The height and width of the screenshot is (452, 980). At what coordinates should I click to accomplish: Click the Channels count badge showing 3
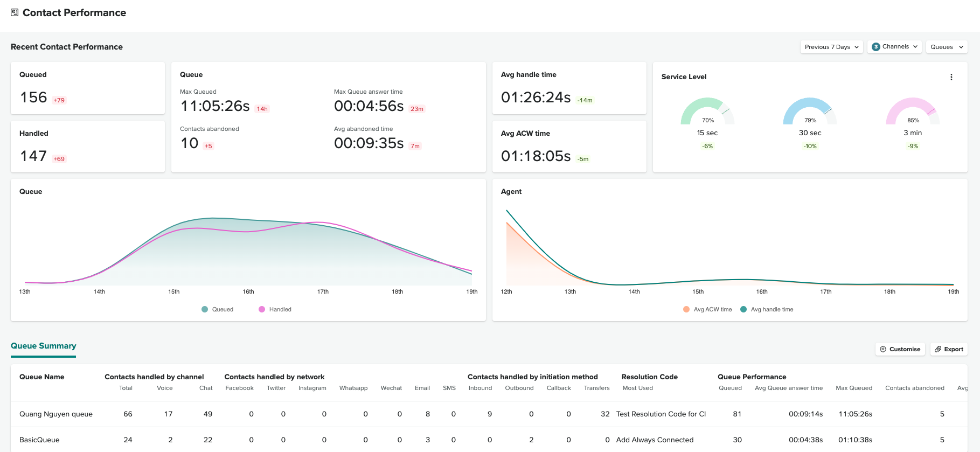pyautogui.click(x=876, y=47)
